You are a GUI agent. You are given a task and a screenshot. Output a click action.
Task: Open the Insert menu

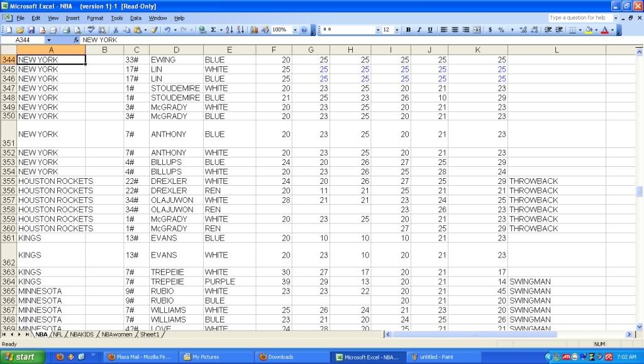point(73,18)
